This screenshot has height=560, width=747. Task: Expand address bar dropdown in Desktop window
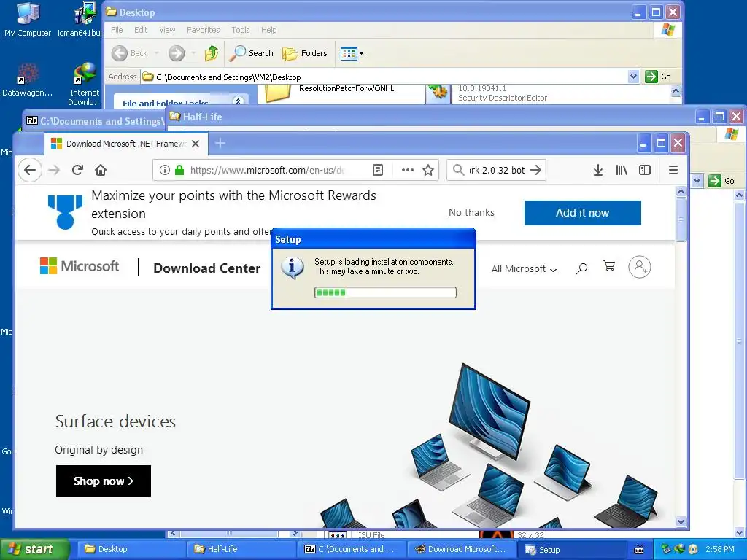[633, 77]
